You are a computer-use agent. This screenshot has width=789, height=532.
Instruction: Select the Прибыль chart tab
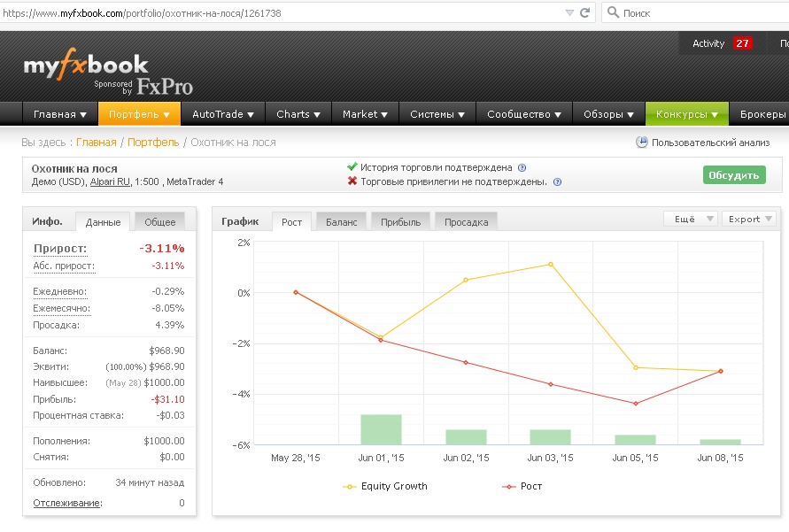coord(400,222)
